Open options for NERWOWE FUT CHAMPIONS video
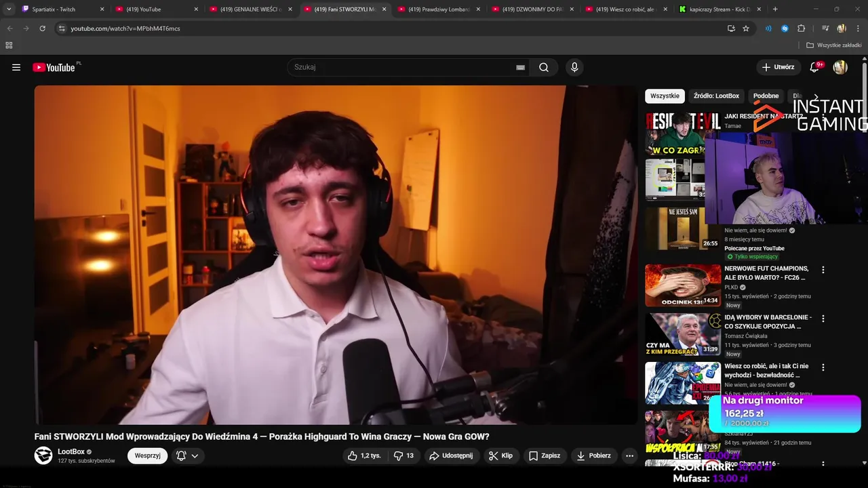The width and height of the screenshot is (868, 488). [823, 270]
